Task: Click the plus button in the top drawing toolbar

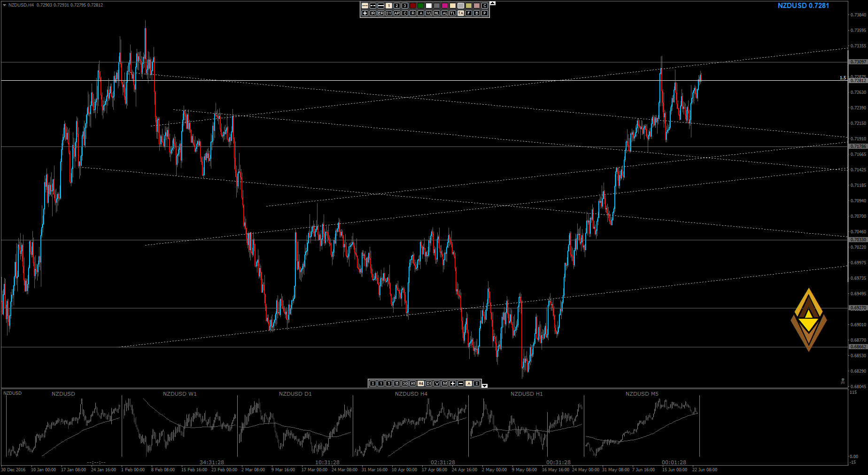Action: [x=365, y=13]
